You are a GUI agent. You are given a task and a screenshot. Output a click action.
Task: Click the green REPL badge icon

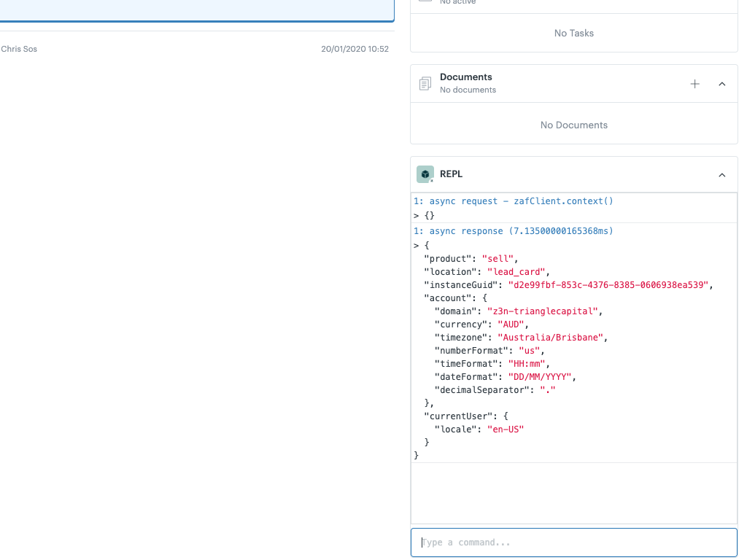tap(425, 174)
